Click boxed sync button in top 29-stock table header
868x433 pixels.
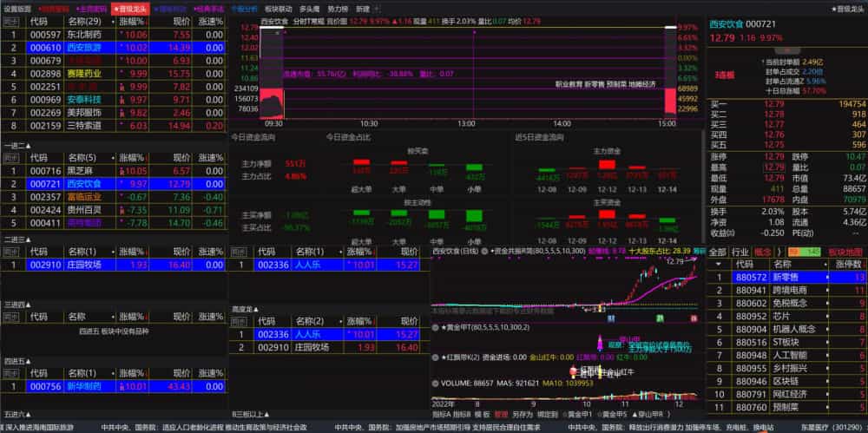tap(10, 22)
